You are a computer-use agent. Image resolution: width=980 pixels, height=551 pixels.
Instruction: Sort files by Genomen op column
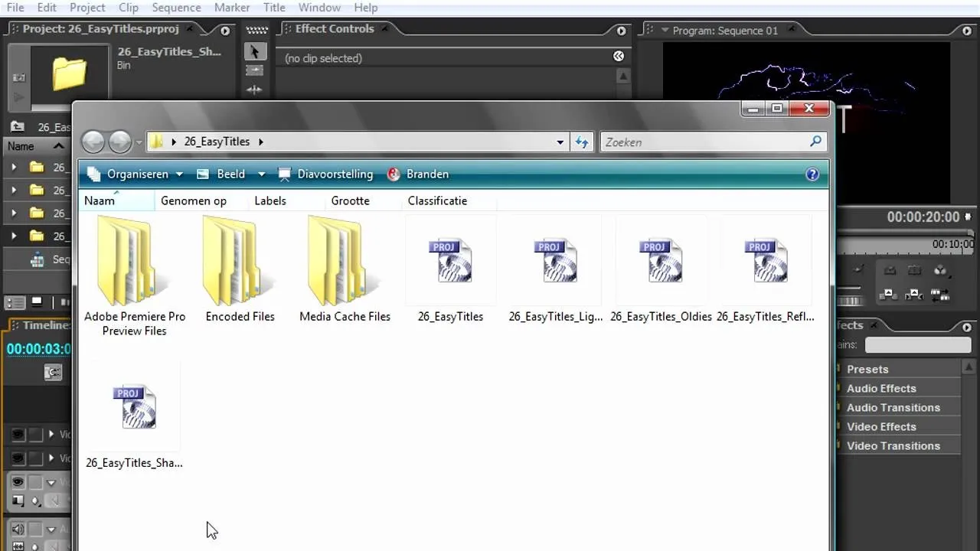[x=194, y=201]
